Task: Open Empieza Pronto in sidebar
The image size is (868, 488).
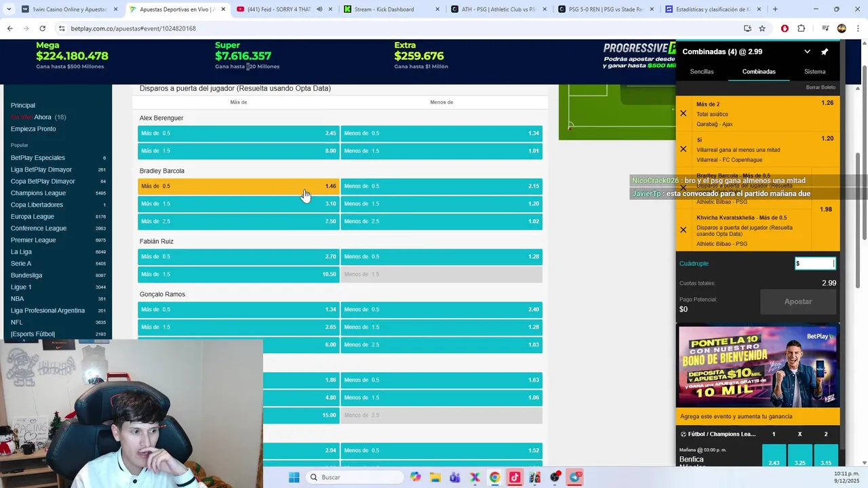Action: click(33, 129)
